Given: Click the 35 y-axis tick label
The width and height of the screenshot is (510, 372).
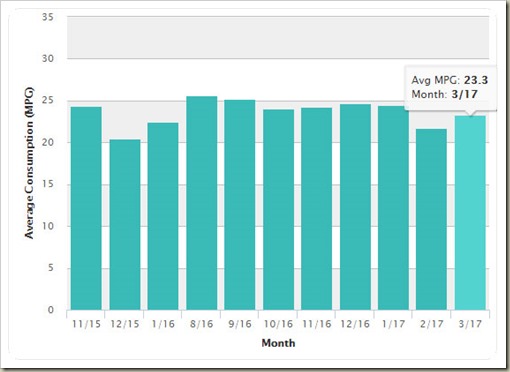Looking at the screenshot, I should coord(48,17).
